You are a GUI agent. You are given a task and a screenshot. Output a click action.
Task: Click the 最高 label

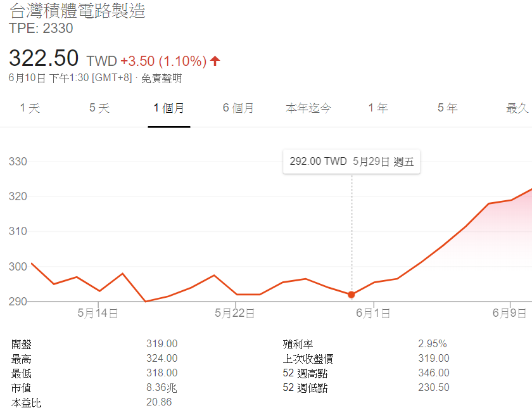pyautogui.click(x=21, y=359)
